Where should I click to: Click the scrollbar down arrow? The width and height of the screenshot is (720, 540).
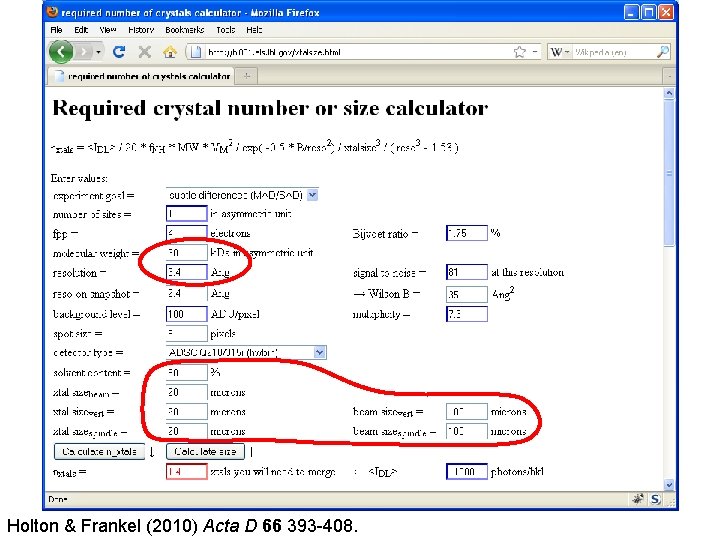(669, 485)
